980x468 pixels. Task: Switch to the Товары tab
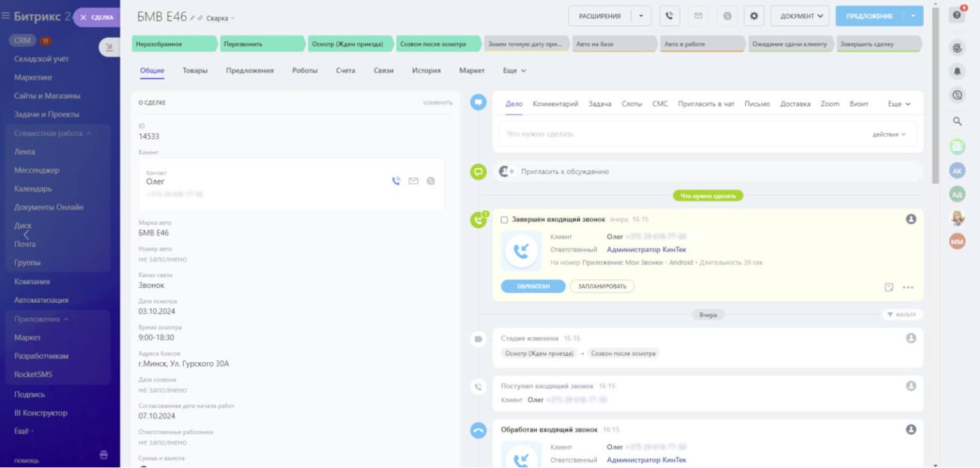tap(195, 71)
